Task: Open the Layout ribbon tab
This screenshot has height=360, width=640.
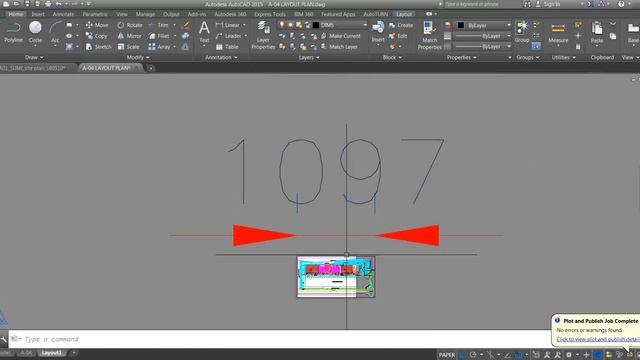Action: pyautogui.click(x=404, y=14)
